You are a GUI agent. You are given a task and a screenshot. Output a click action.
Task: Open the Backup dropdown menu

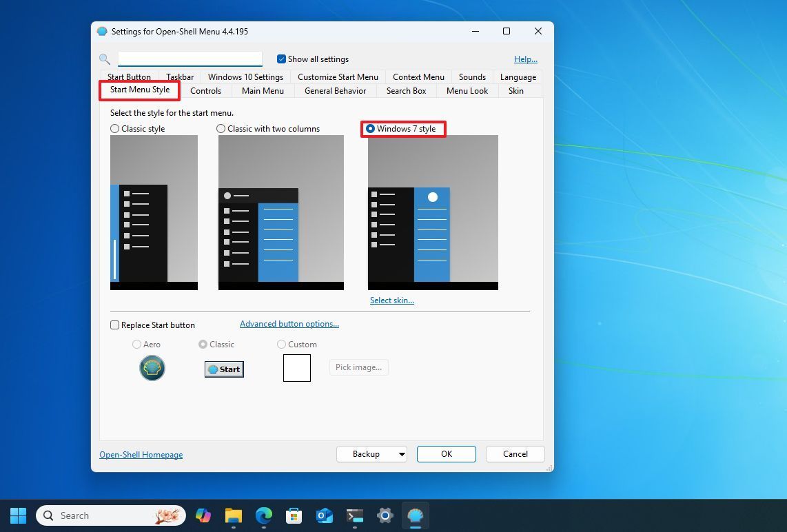371,453
